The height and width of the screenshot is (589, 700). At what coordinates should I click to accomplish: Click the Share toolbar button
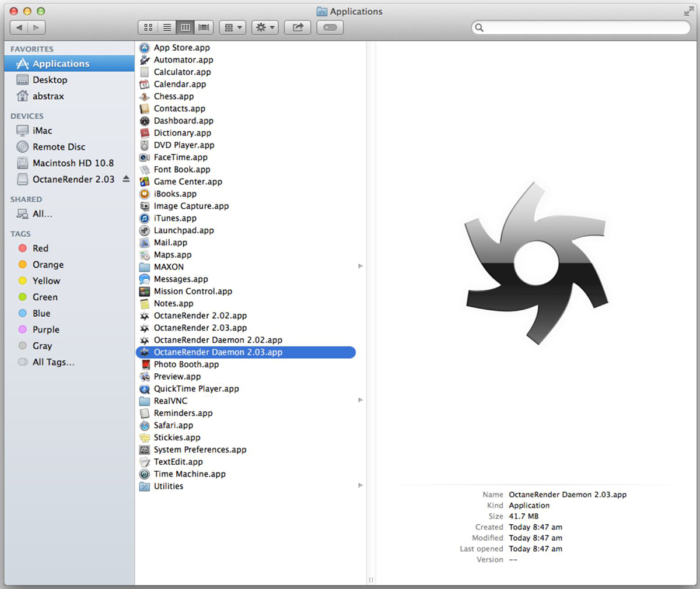pyautogui.click(x=297, y=27)
